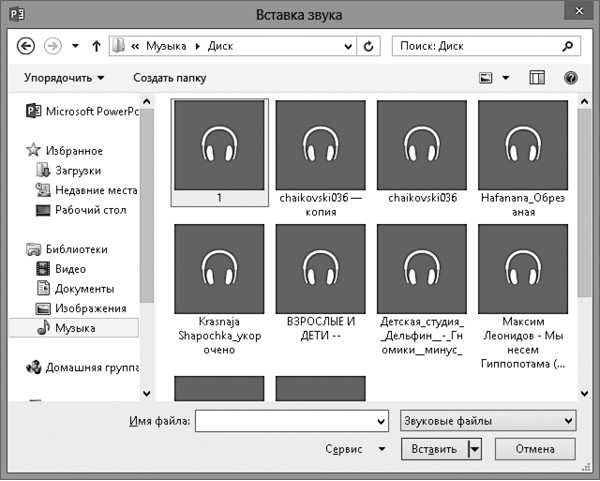The image size is (600, 481).
Task: Click the Back navigation arrow
Action: click(26, 46)
